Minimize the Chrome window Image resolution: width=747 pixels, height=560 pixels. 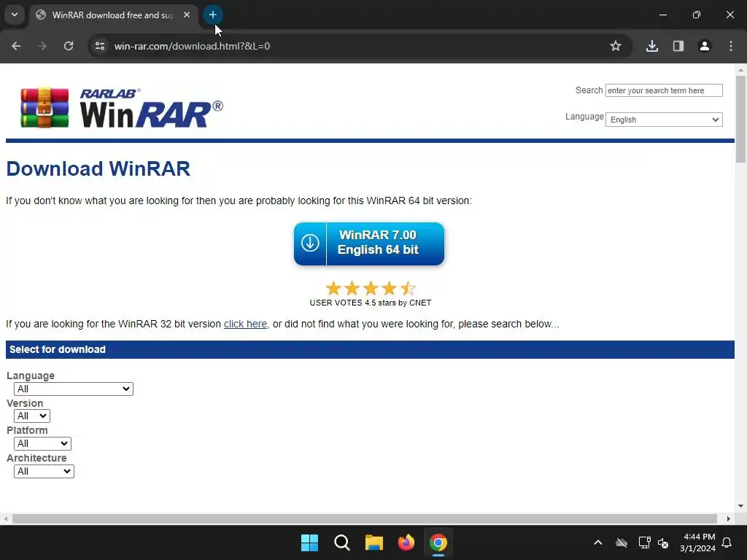point(662,15)
